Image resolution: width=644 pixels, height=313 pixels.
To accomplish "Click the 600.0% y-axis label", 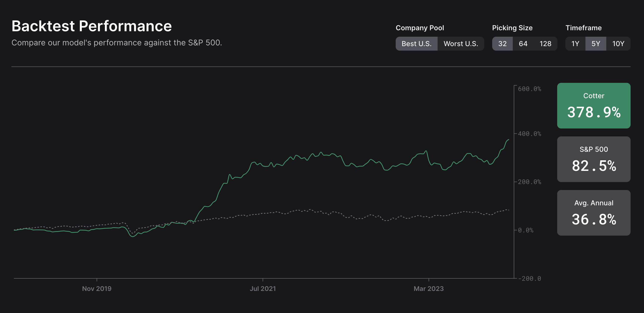I will [x=529, y=89].
